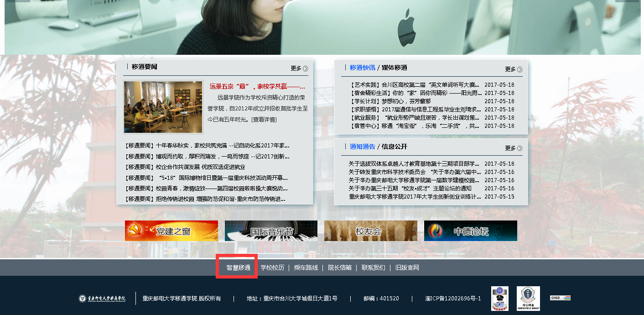Select the 移通快讯 tab
The image size is (644, 315).
[362, 68]
